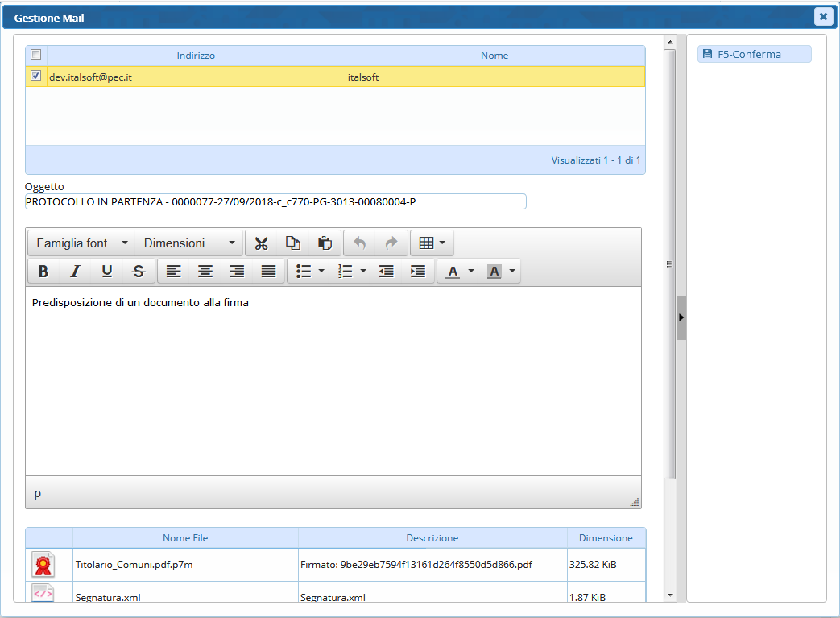840x618 pixels.
Task: Click in the Oggetto subject field
Action: pyautogui.click(x=275, y=201)
